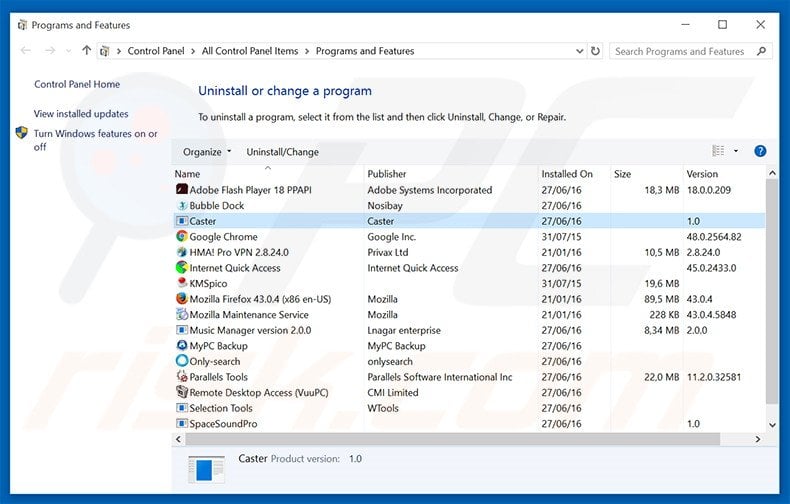Click the horizontal scrollbar left arrow
The height and width of the screenshot is (504, 790).
click(178, 439)
